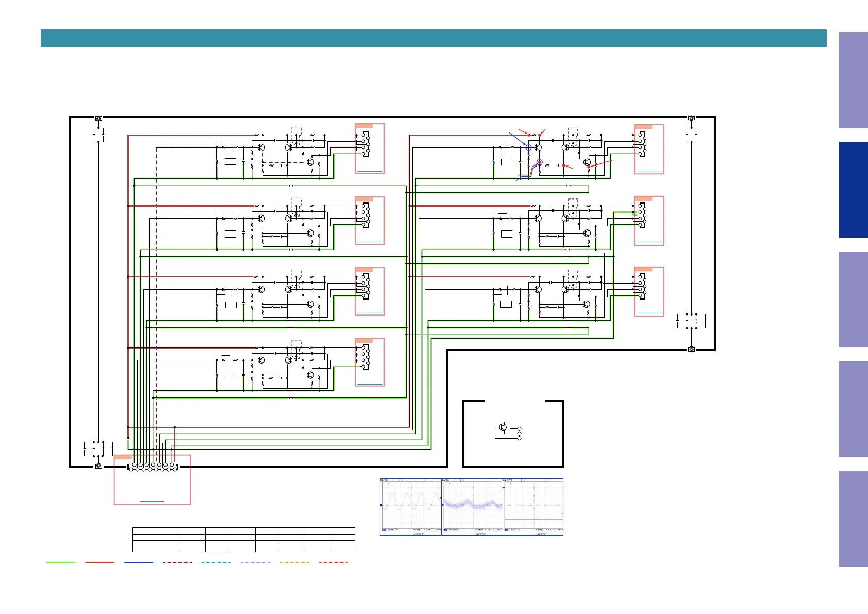
Task: Click the bottom-left mounting hole symbol beside the connector
Action: [98, 466]
